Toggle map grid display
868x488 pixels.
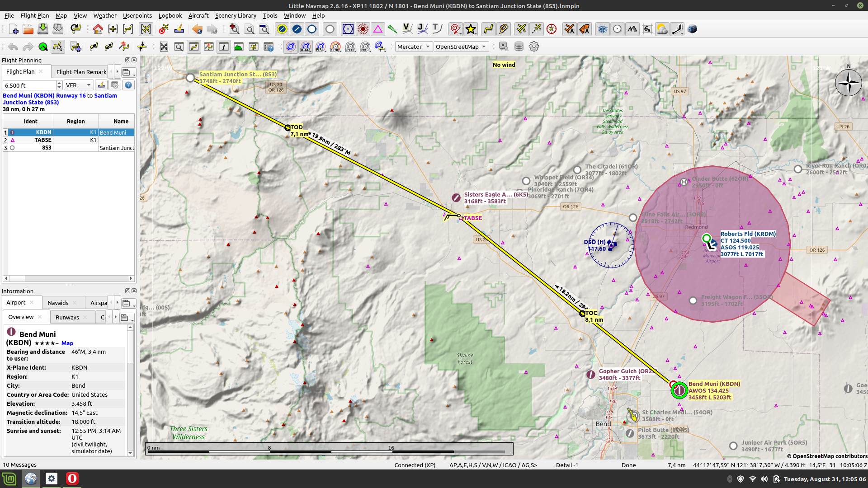point(603,29)
